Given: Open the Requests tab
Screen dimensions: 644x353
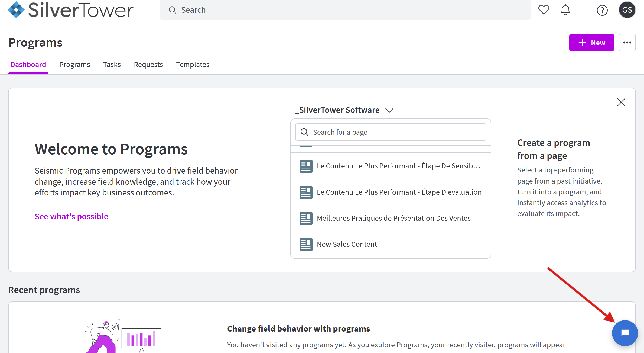Looking at the screenshot, I should (x=148, y=65).
